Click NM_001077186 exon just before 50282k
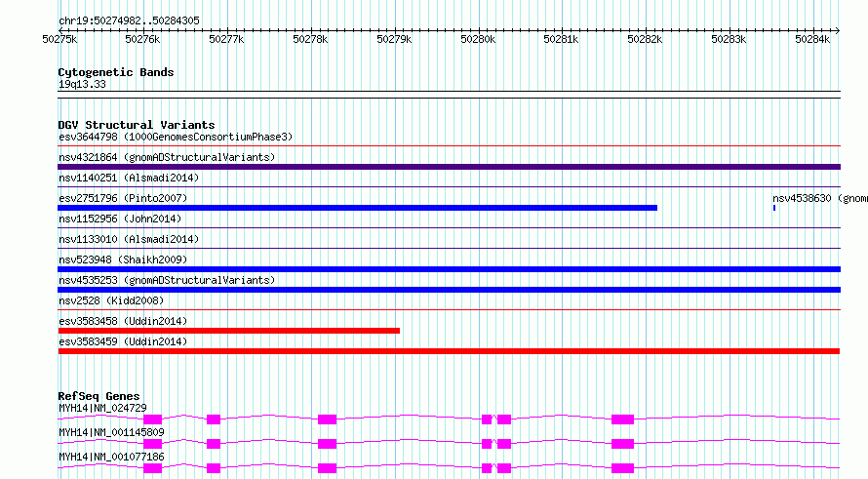Viewport: 868px width, 479px height. (x=623, y=468)
